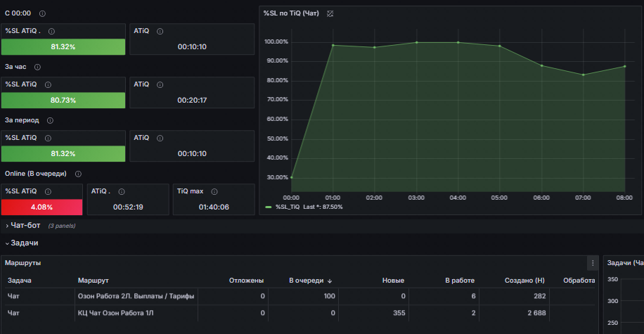Sort table by В работе column header

pos(460,281)
